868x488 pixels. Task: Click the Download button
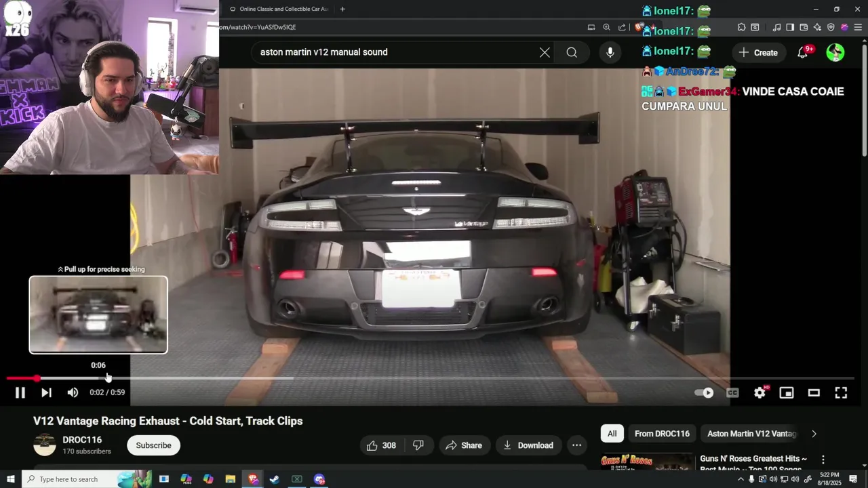(x=528, y=445)
